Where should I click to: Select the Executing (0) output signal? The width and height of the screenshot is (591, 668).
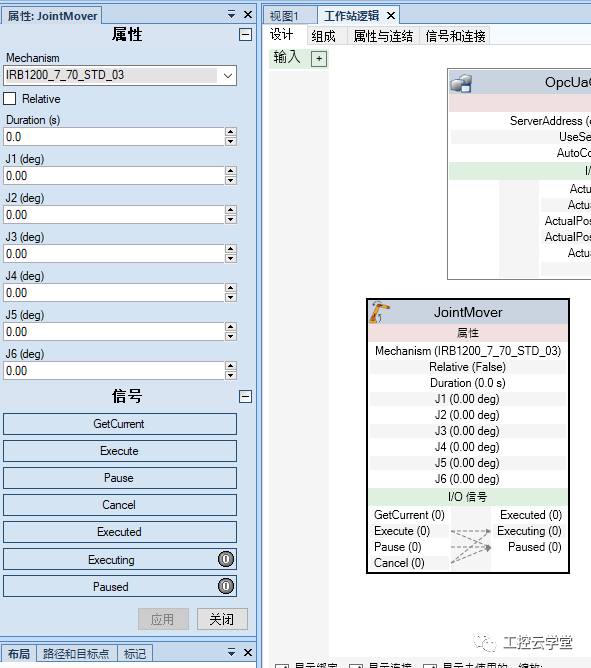(x=529, y=531)
